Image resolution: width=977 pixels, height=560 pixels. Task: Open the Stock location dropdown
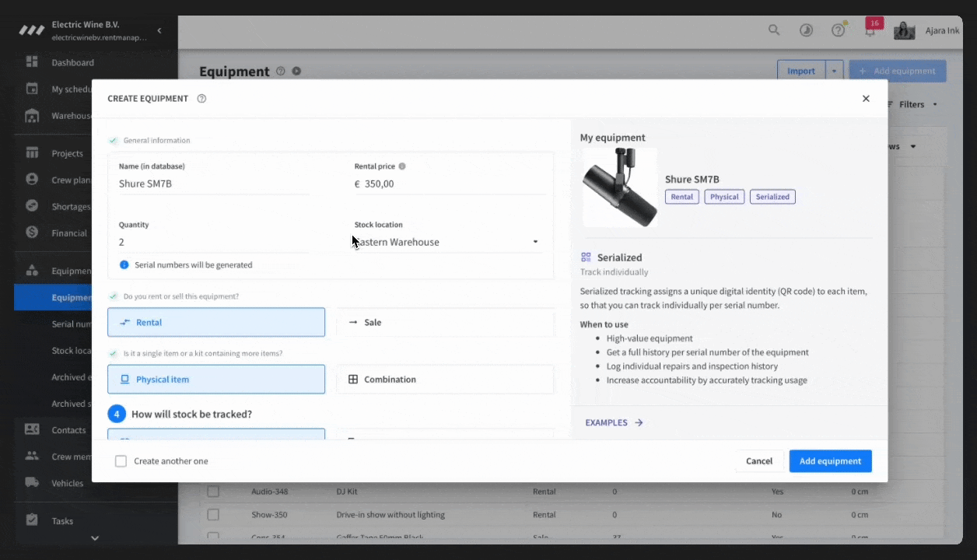447,242
